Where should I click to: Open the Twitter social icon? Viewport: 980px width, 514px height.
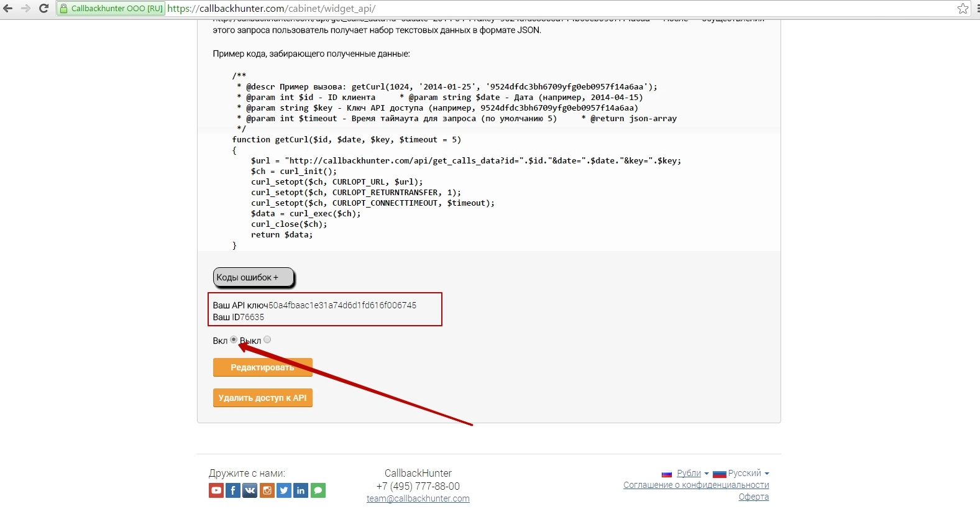(x=284, y=490)
